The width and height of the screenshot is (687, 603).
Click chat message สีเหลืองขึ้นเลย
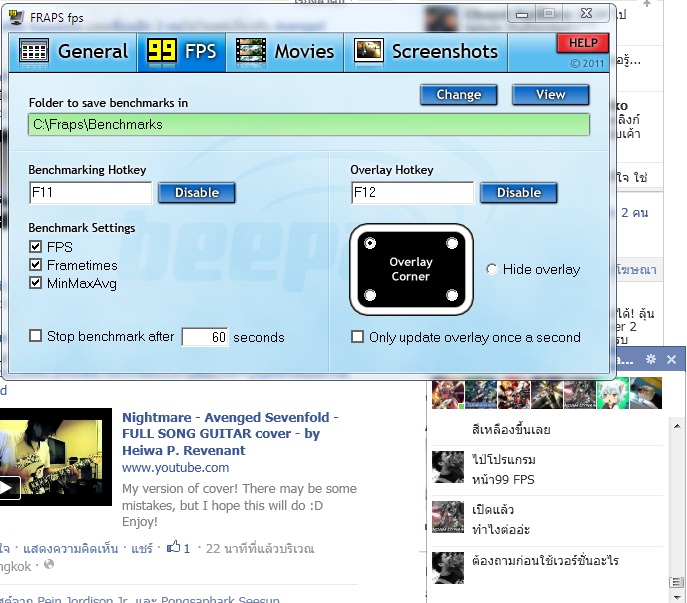511,429
